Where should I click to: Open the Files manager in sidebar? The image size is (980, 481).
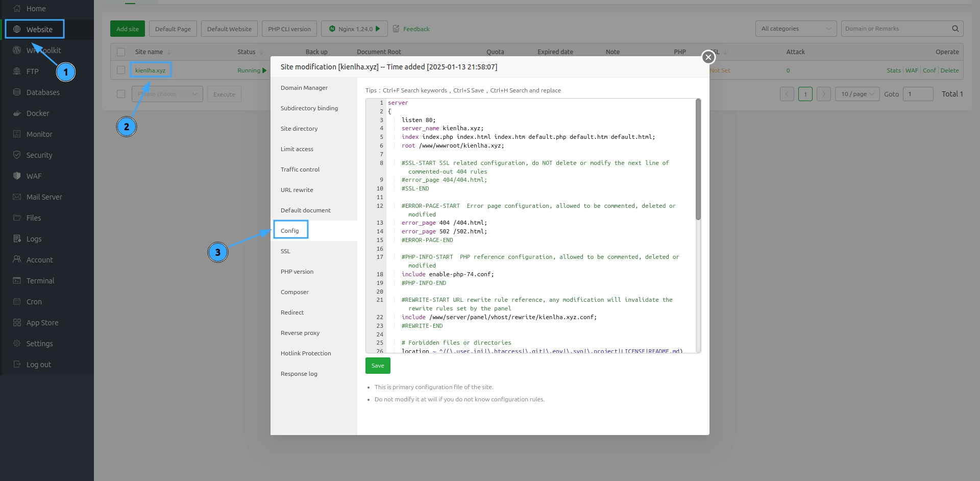[34, 218]
